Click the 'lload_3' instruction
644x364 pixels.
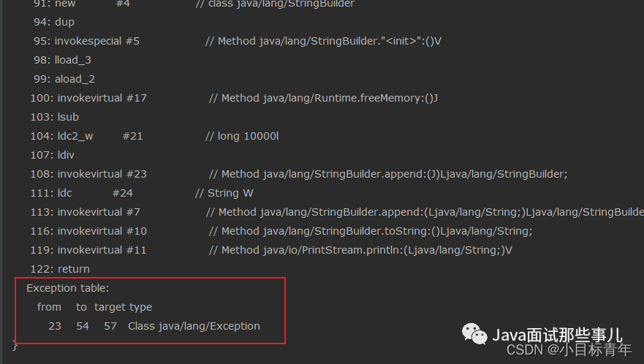(72, 61)
